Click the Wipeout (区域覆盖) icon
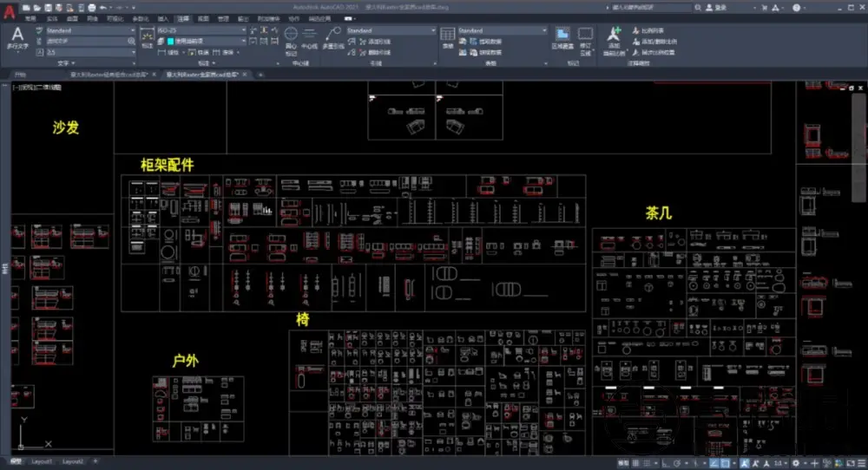The width and height of the screenshot is (868, 470). tap(562, 37)
